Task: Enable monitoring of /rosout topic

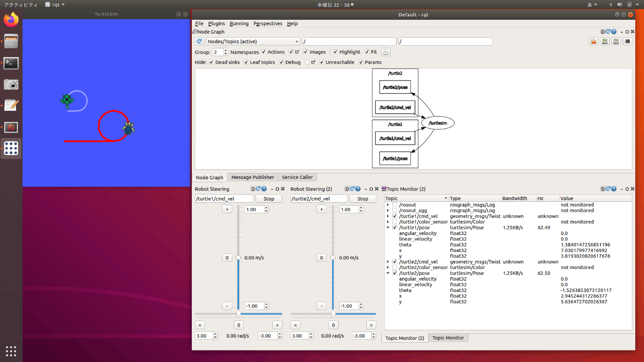Action: pyautogui.click(x=395, y=205)
